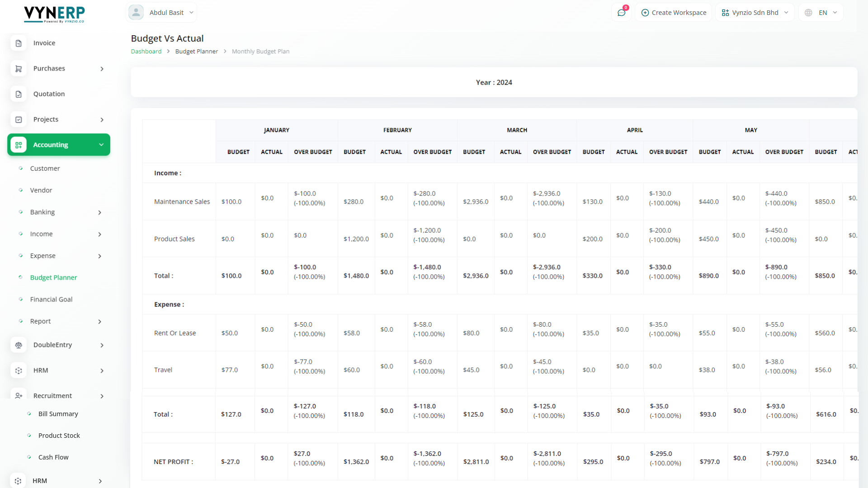Open the Budget Planner menu item
The width and height of the screenshot is (868, 488).
tap(53, 277)
